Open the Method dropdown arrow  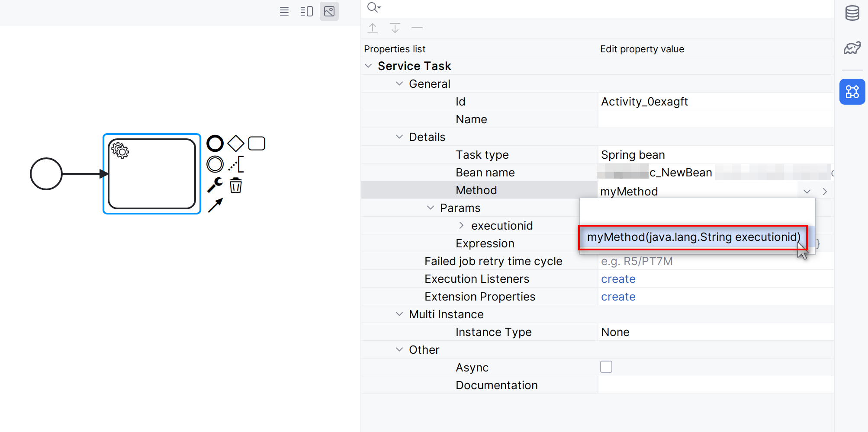pos(807,191)
